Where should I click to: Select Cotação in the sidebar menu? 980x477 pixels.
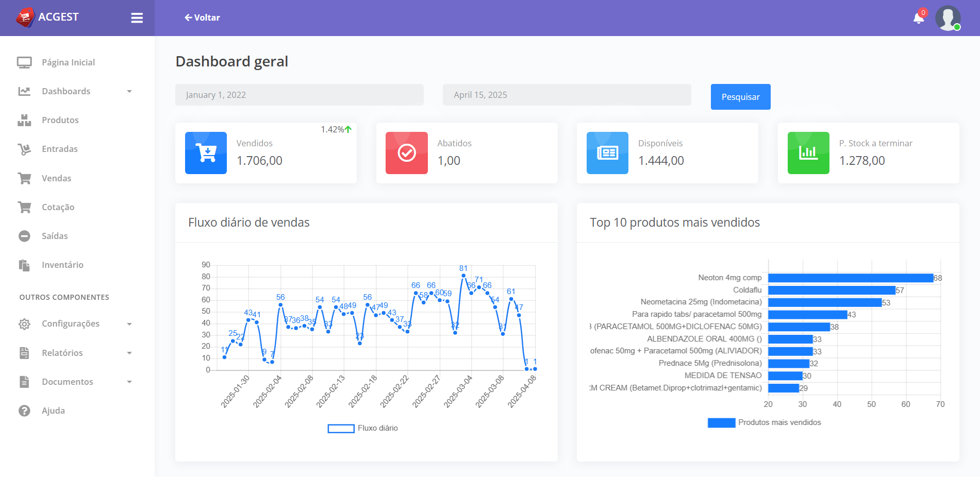(x=24, y=207)
